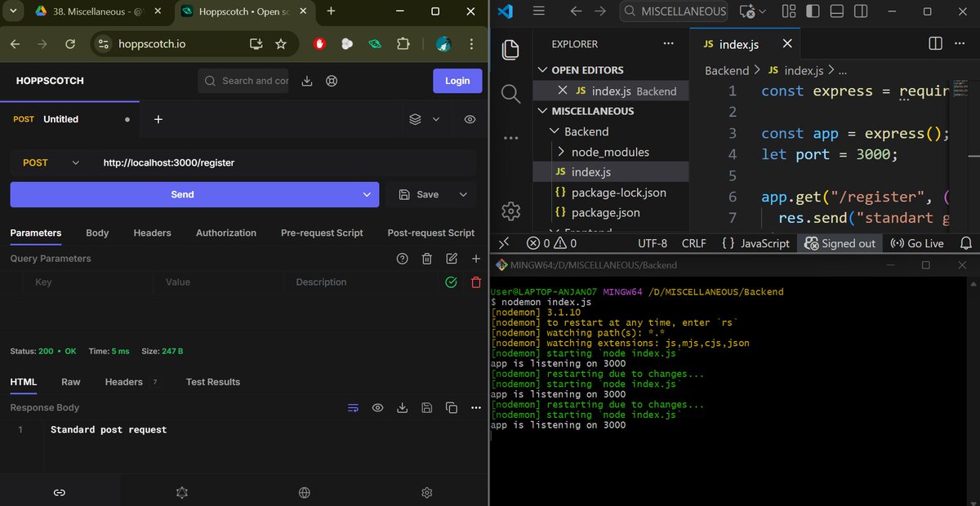The height and width of the screenshot is (506, 980).
Task: Open Hoppscotch settings gear in footer
Action: [x=426, y=493]
